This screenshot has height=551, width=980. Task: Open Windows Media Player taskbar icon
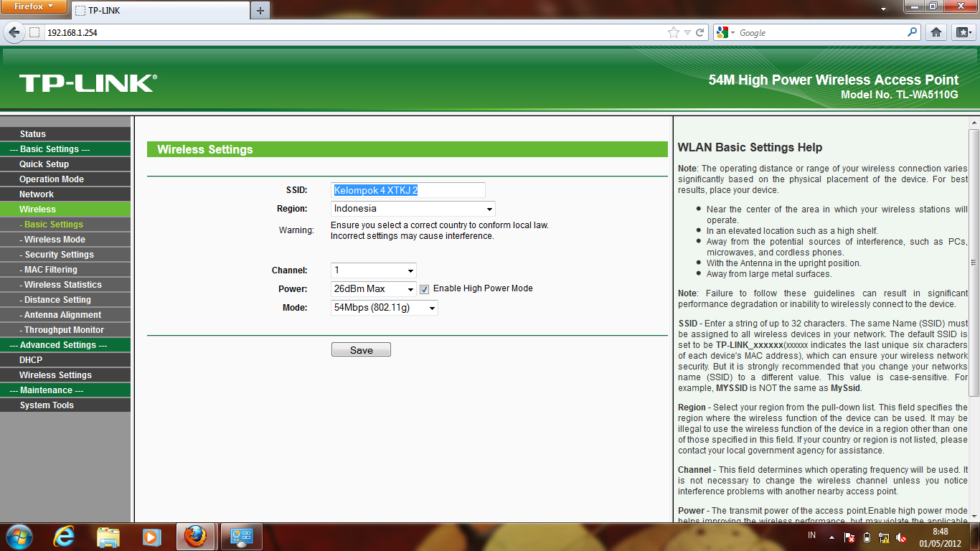(151, 537)
